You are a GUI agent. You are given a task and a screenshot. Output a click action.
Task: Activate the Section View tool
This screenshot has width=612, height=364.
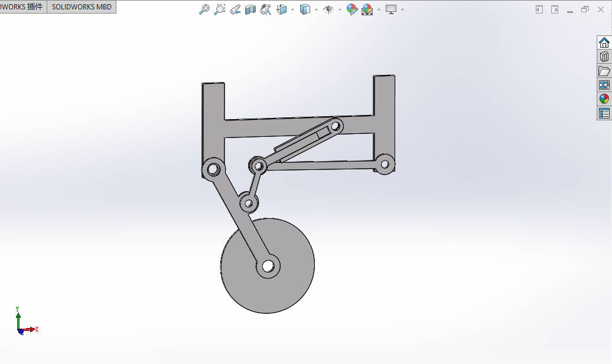[250, 9]
